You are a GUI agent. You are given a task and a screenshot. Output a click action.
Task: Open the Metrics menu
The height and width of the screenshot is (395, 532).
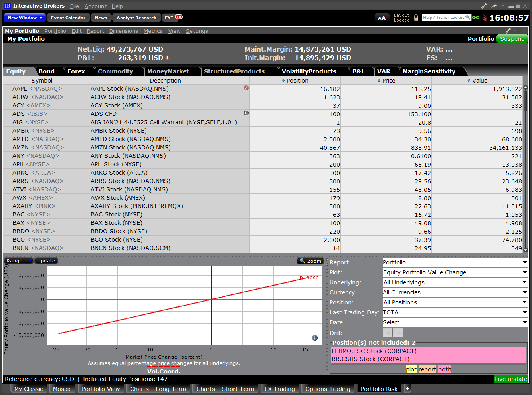[x=153, y=31]
